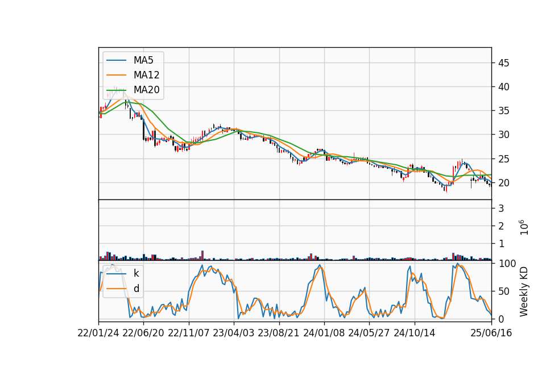Image resolution: width=546 pixels, height=392 pixels.
Task: Click the blue k legend line sample
Action: (116, 274)
